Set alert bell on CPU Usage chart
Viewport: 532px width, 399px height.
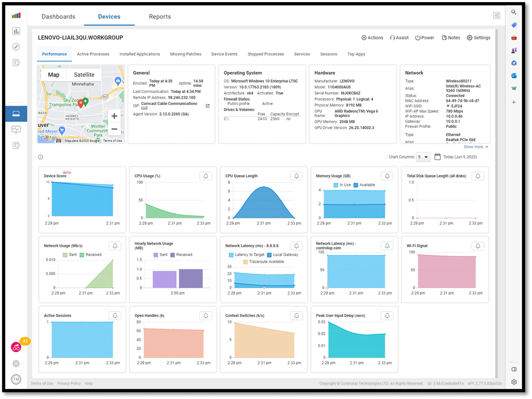pos(206,176)
